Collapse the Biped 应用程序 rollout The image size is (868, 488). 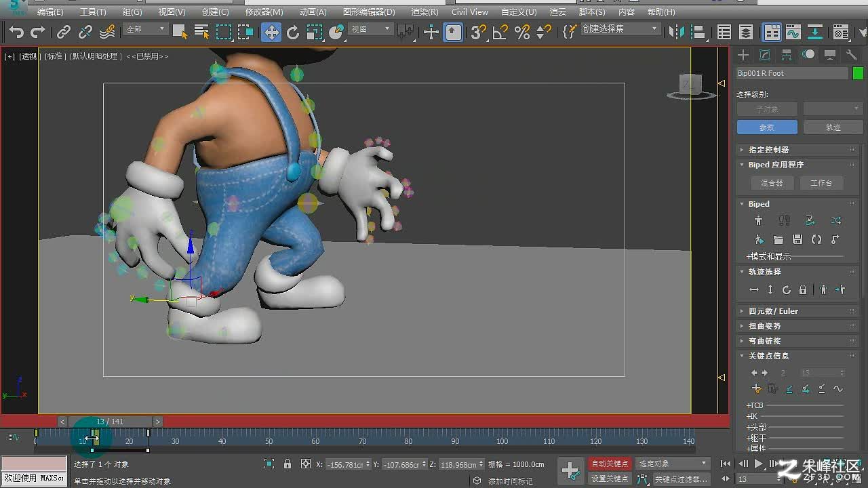pos(798,165)
